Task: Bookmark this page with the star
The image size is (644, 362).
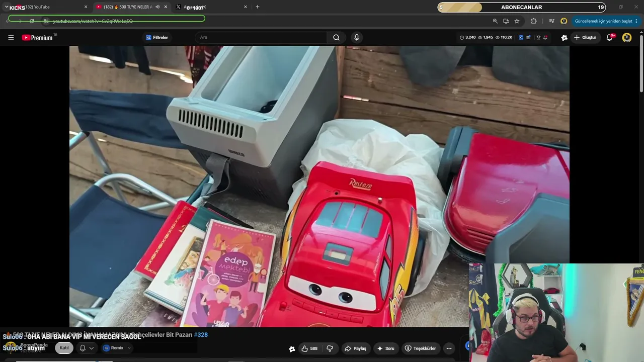Action: tap(517, 21)
